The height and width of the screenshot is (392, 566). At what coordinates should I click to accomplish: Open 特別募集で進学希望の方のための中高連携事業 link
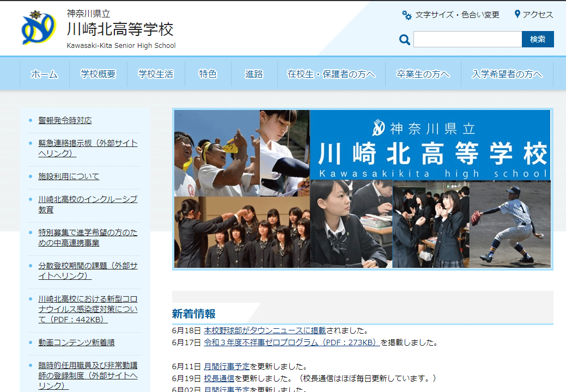(x=88, y=237)
